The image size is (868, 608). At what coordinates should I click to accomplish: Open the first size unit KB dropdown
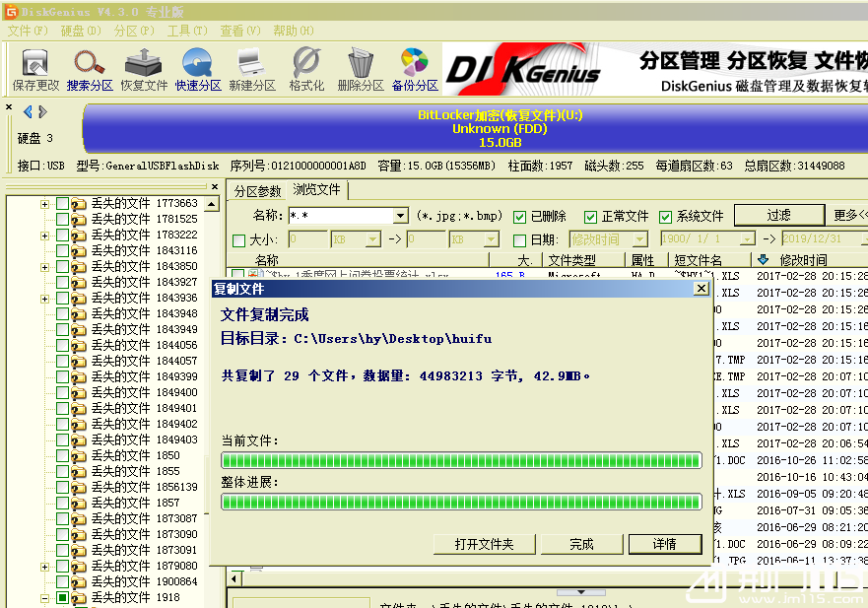(x=373, y=239)
